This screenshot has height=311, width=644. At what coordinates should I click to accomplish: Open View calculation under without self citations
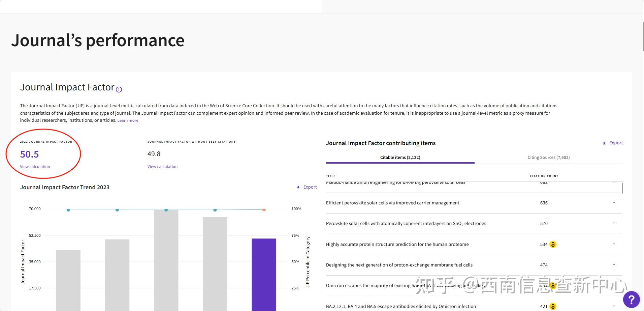162,167
